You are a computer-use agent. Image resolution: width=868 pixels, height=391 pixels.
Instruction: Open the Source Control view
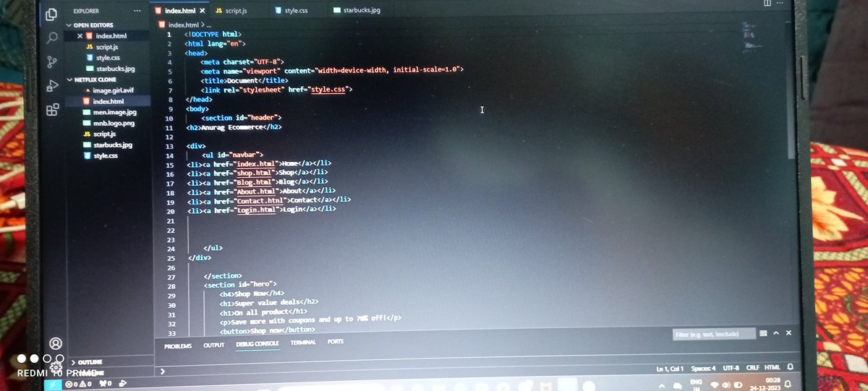[52, 61]
